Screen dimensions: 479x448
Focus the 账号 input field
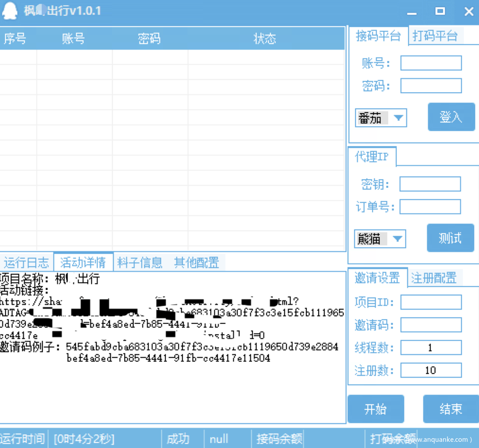(x=431, y=63)
